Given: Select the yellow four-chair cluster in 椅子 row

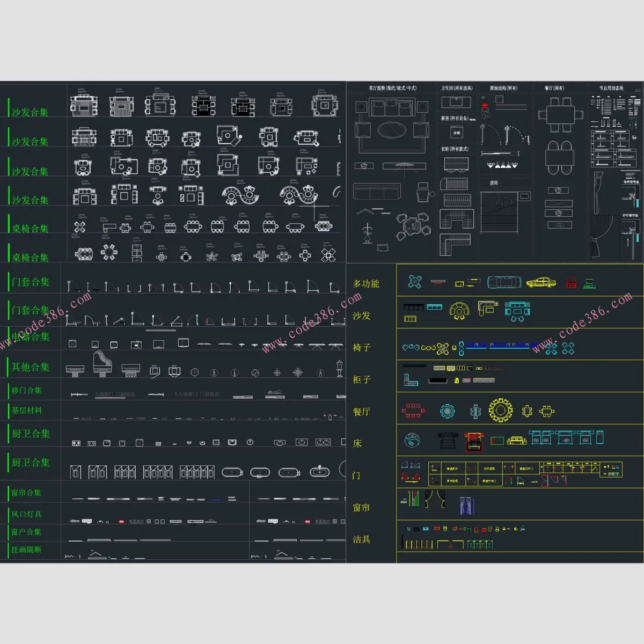Looking at the screenshot, I should 443,349.
